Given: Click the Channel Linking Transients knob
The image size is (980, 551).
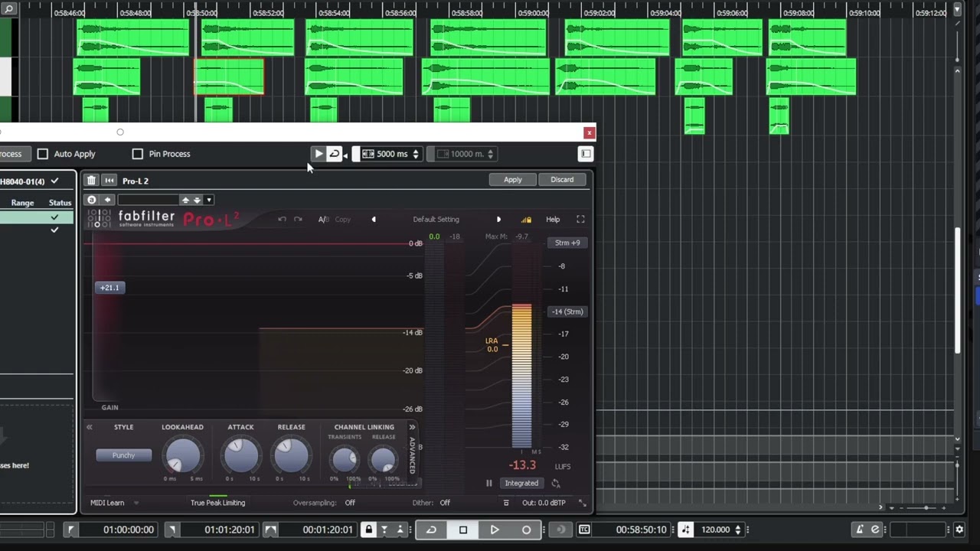Looking at the screenshot, I should pyautogui.click(x=345, y=459).
